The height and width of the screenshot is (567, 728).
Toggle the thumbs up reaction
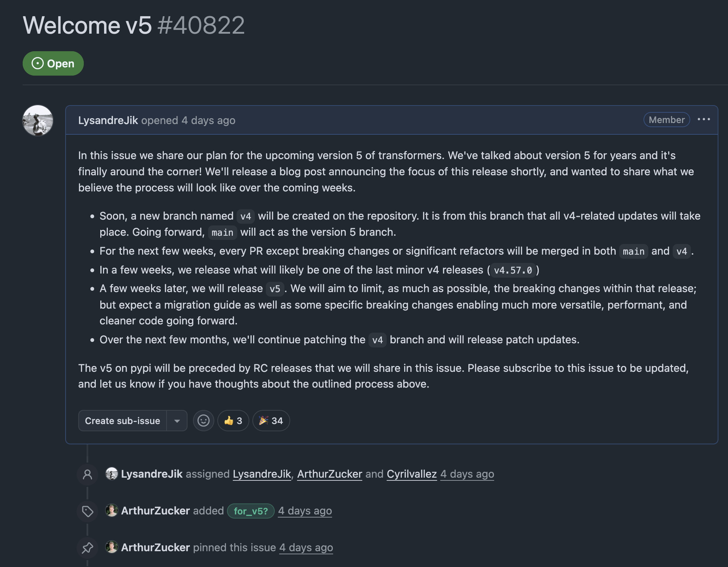(x=233, y=421)
